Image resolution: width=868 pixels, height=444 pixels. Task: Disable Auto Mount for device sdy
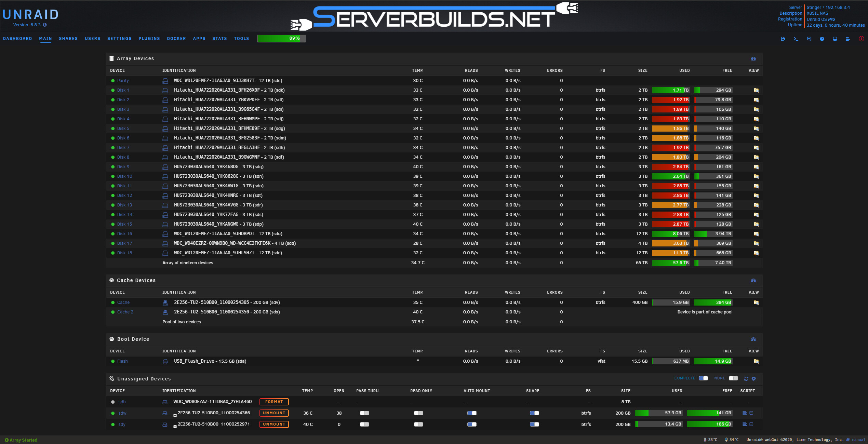point(472,425)
